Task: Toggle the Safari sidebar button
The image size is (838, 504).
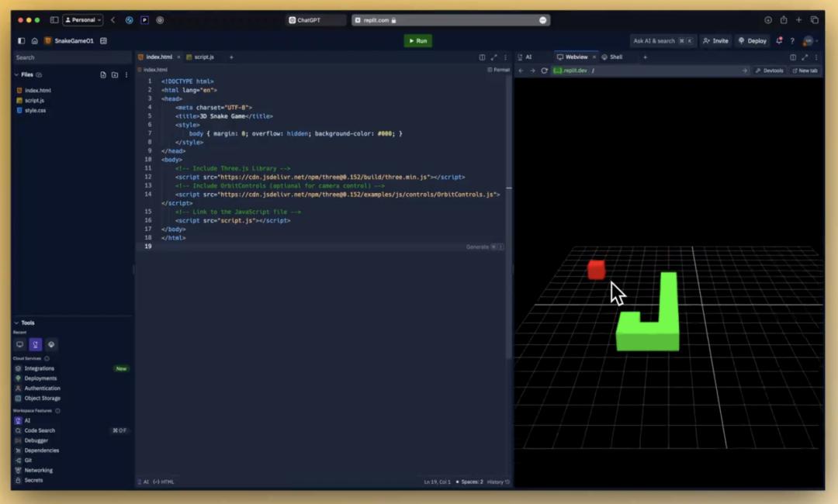Action: (x=54, y=20)
